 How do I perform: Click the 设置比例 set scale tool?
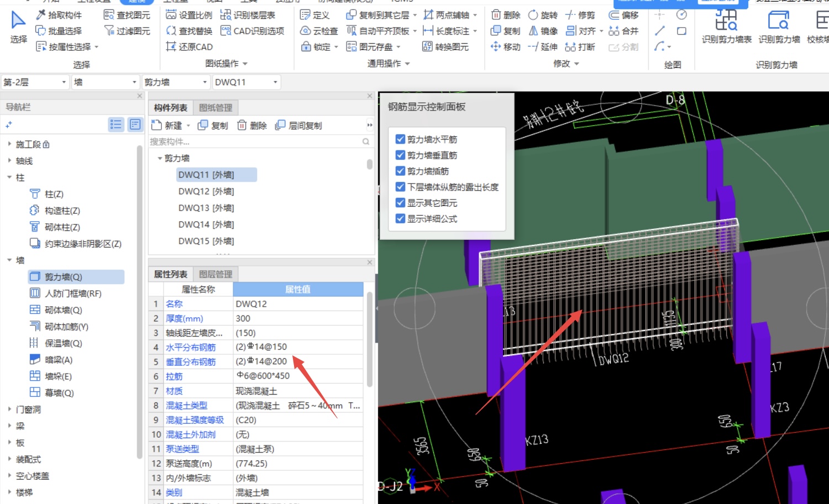pos(189,15)
